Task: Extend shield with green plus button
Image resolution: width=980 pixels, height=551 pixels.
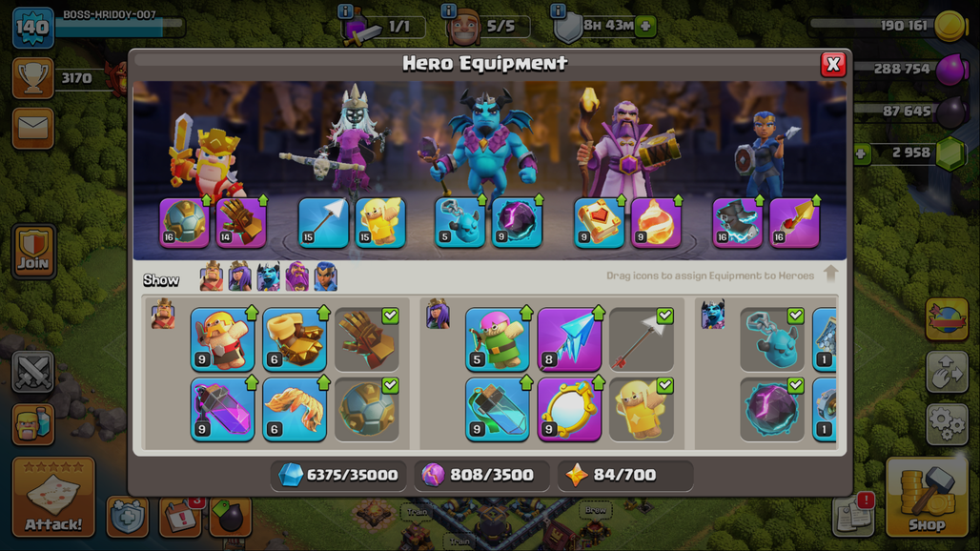Action: click(x=646, y=27)
